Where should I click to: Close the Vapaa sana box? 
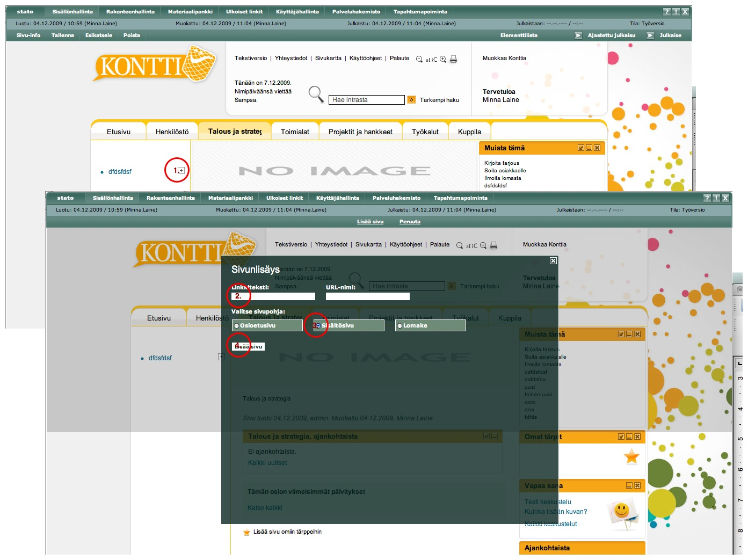pyautogui.click(x=637, y=485)
